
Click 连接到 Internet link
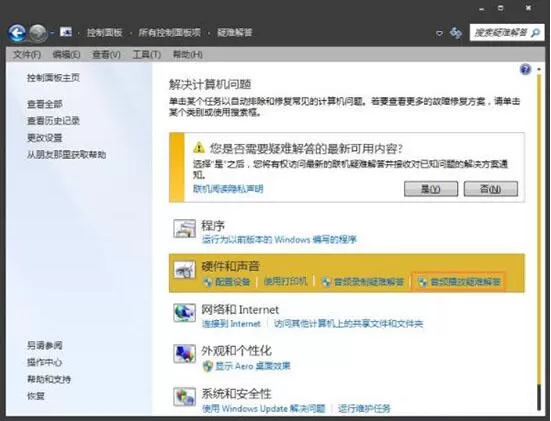tap(231, 324)
